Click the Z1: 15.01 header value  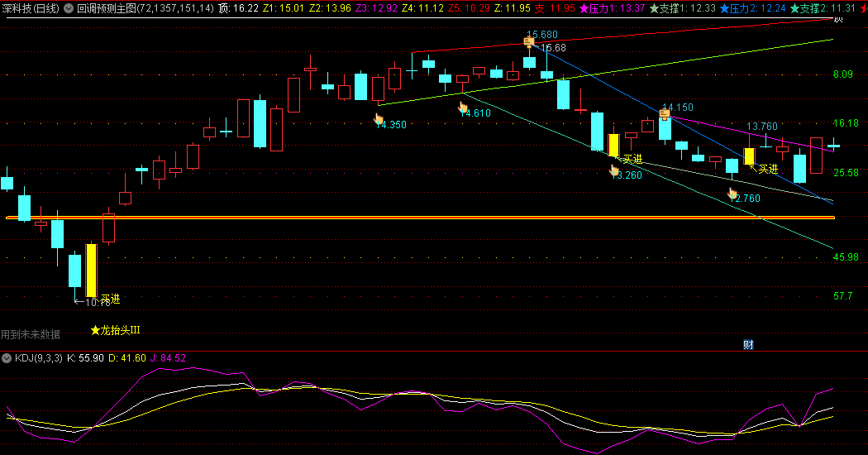tap(284, 8)
